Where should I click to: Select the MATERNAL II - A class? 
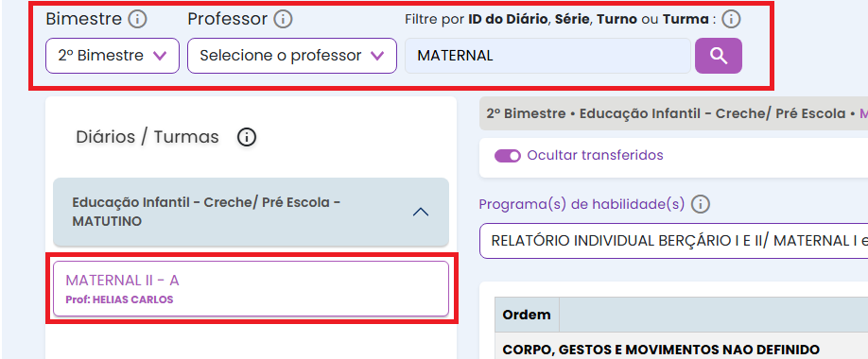(x=251, y=289)
